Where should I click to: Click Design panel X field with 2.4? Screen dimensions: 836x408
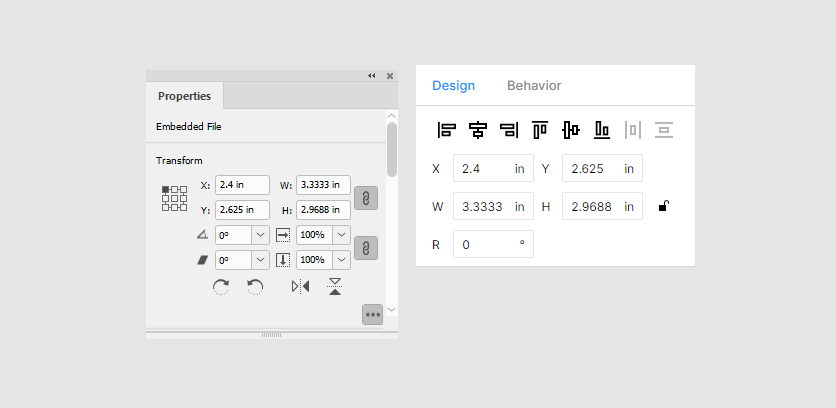(x=493, y=169)
